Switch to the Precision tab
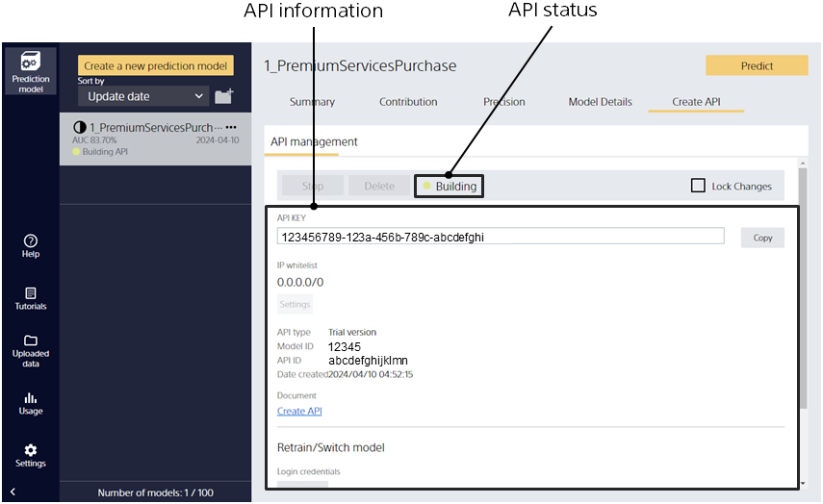823x504 pixels. coord(503,102)
